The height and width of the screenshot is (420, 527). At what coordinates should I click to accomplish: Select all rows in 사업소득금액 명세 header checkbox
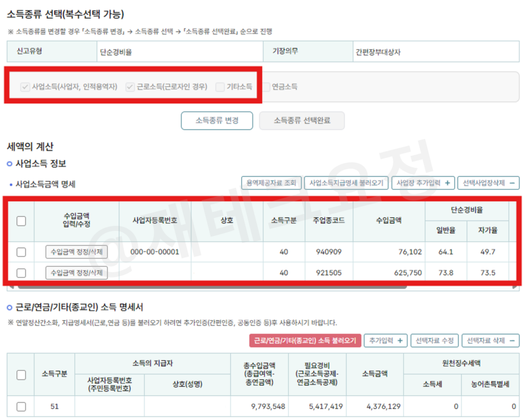[21, 221]
